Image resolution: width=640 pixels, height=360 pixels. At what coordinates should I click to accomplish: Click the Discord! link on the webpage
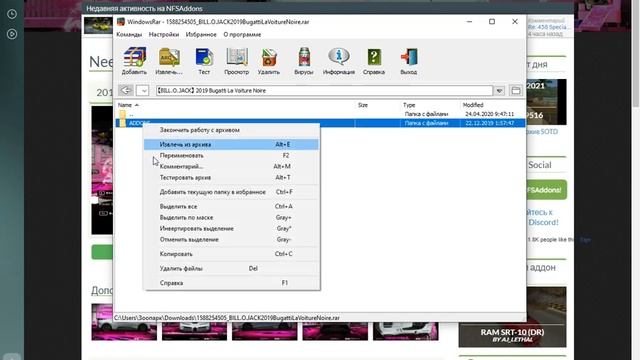(x=543, y=222)
